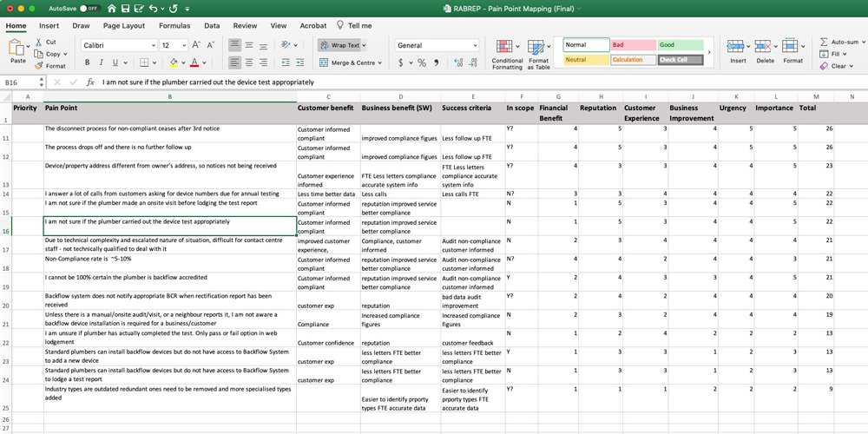Click the Save icon in title bar
Viewport: 868px width, 434px height.
[x=125, y=9]
